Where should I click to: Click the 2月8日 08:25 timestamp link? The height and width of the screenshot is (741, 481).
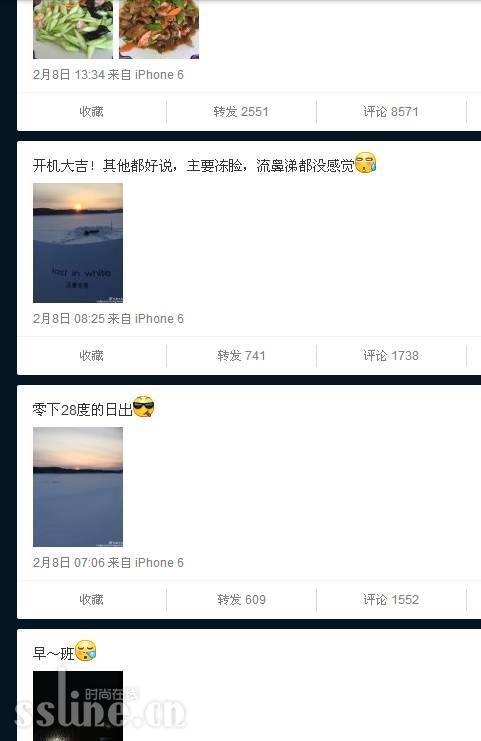(x=69, y=319)
